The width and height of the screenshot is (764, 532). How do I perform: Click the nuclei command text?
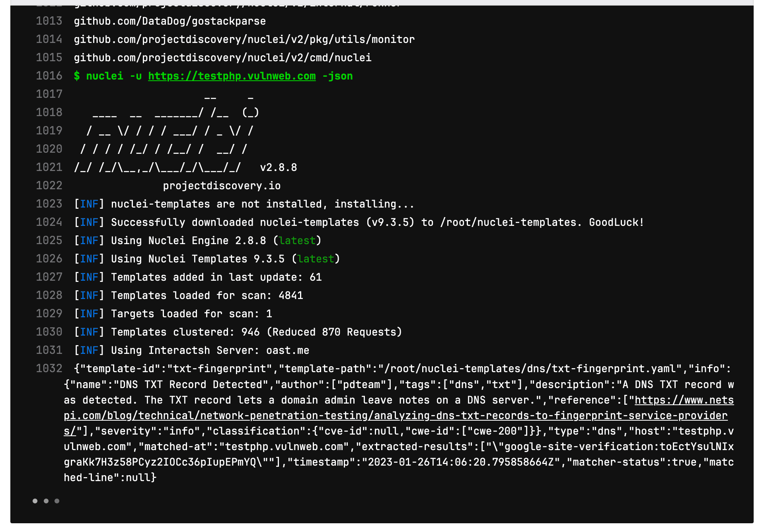coord(105,76)
